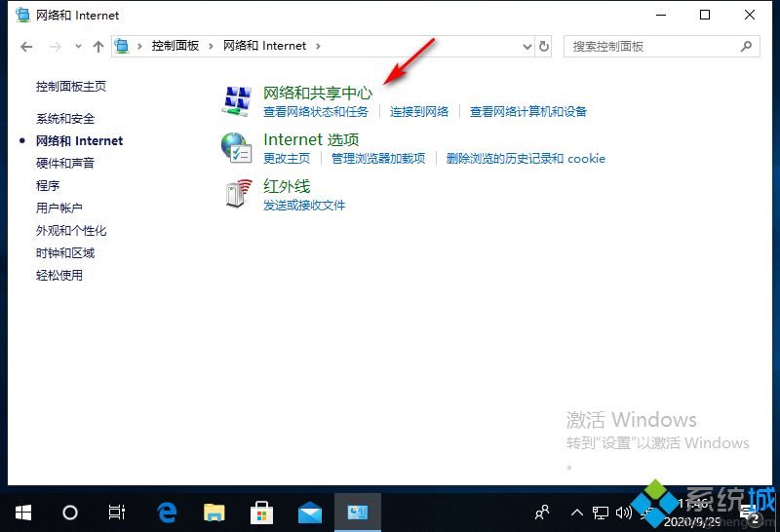This screenshot has width=780, height=532.
Task: Open recent locations dropdown arrow
Action: coord(78,47)
